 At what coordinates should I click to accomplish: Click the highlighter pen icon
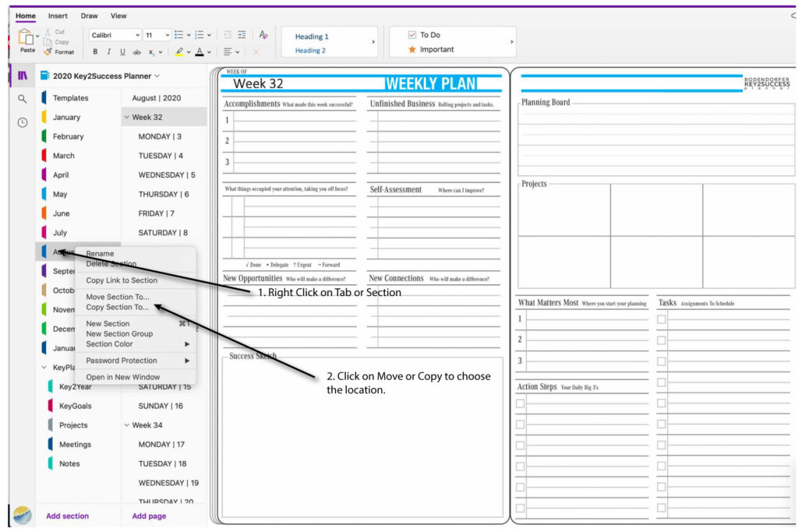[x=179, y=51]
